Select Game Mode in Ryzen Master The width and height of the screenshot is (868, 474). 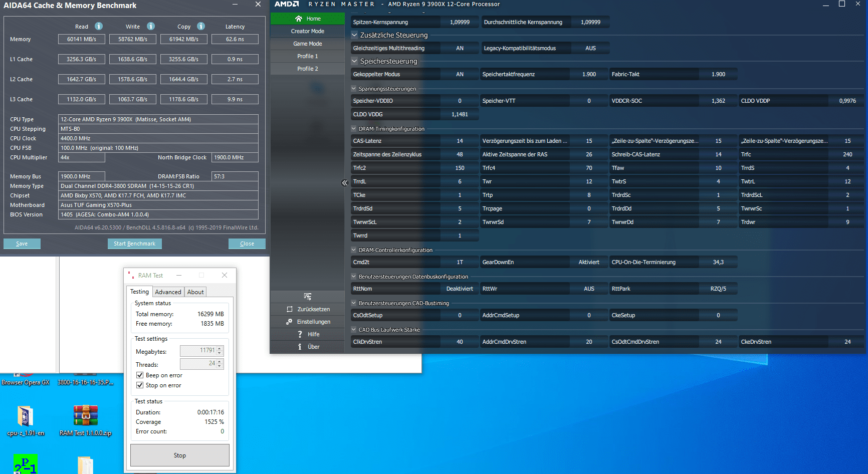(308, 44)
